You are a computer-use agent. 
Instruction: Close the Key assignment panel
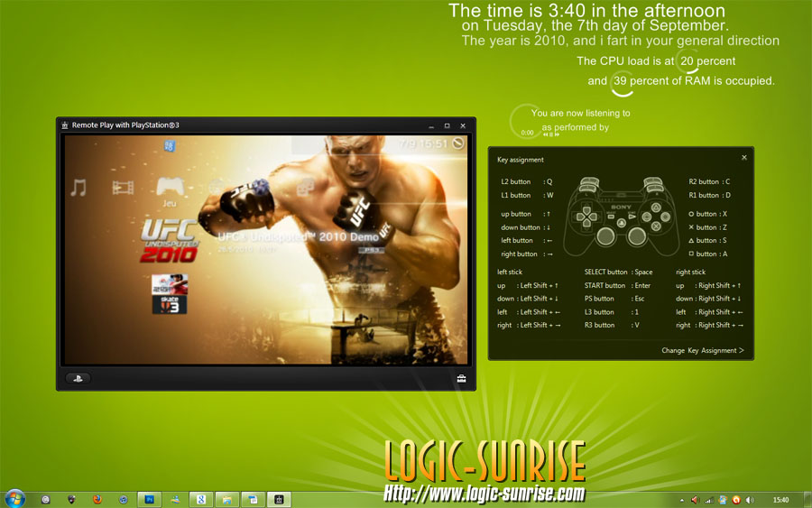pos(743,157)
